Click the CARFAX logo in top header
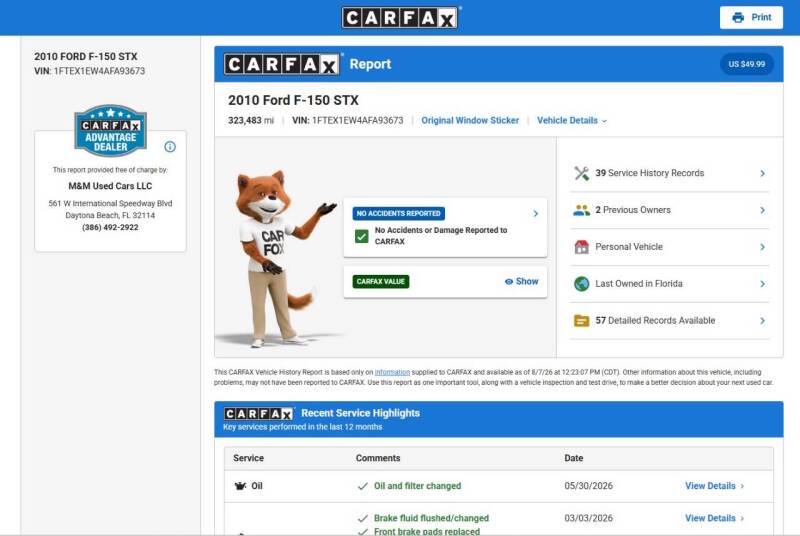Image resolution: width=800 pixels, height=536 pixels. tap(399, 18)
